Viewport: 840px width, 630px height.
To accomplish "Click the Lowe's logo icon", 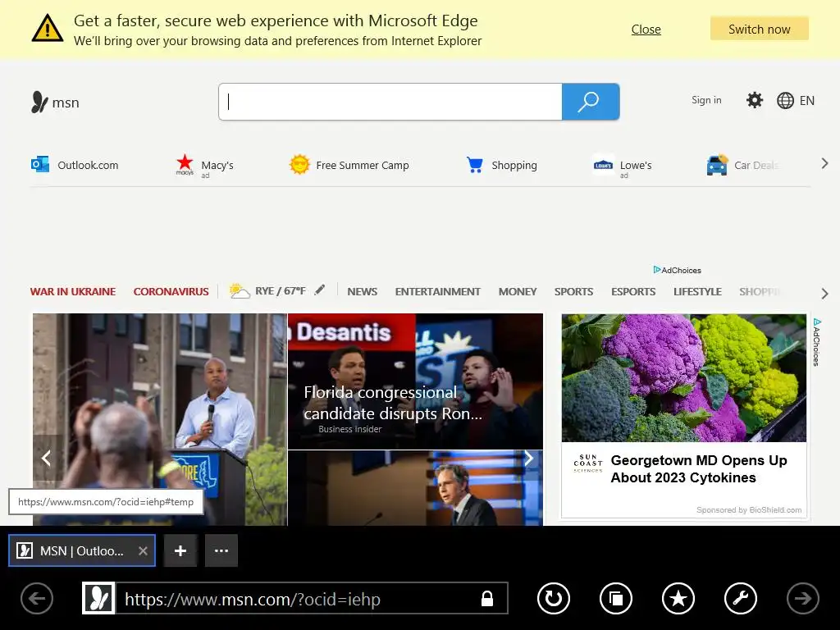I will pyautogui.click(x=603, y=165).
